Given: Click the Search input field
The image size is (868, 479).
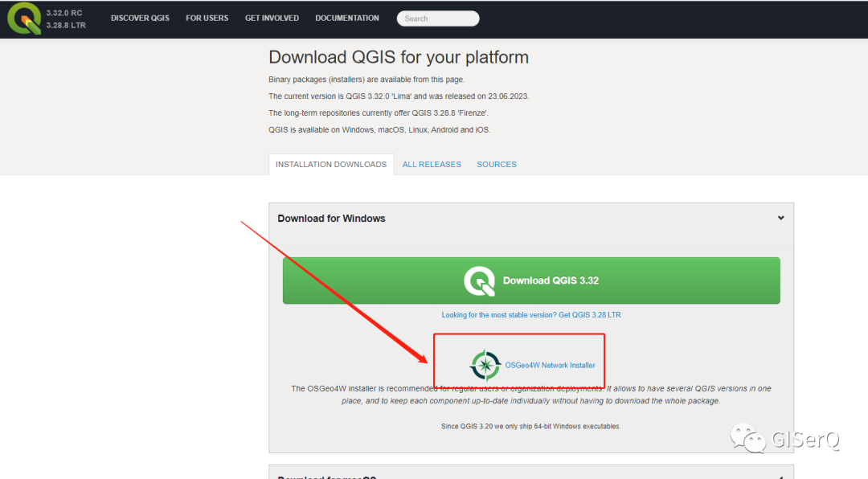Looking at the screenshot, I should 438,18.
